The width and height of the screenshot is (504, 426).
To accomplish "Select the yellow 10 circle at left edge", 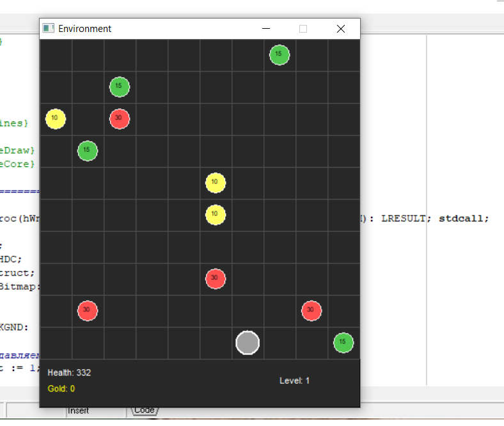I will tap(56, 119).
